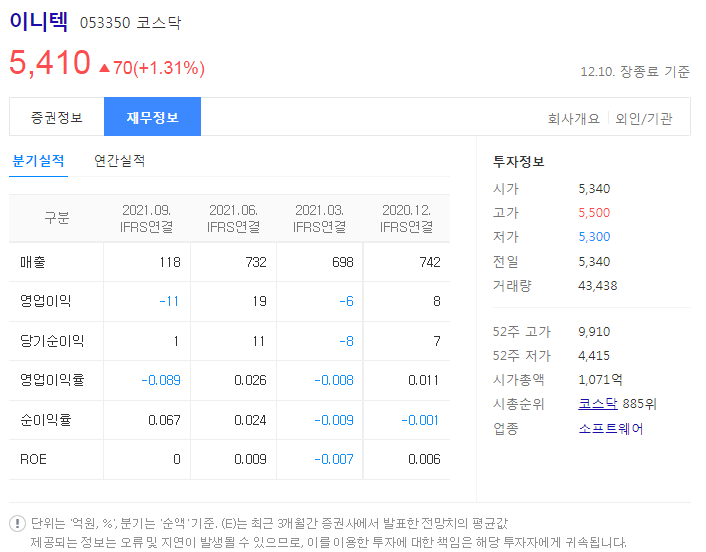The width and height of the screenshot is (706, 552).
Task: Click the 구분 header cell
Action: pos(57,218)
